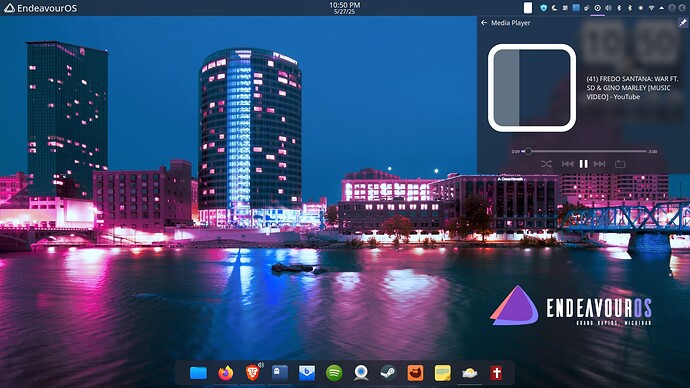The height and width of the screenshot is (388, 690).
Task: Click the Media Player panel title
Action: [x=510, y=23]
